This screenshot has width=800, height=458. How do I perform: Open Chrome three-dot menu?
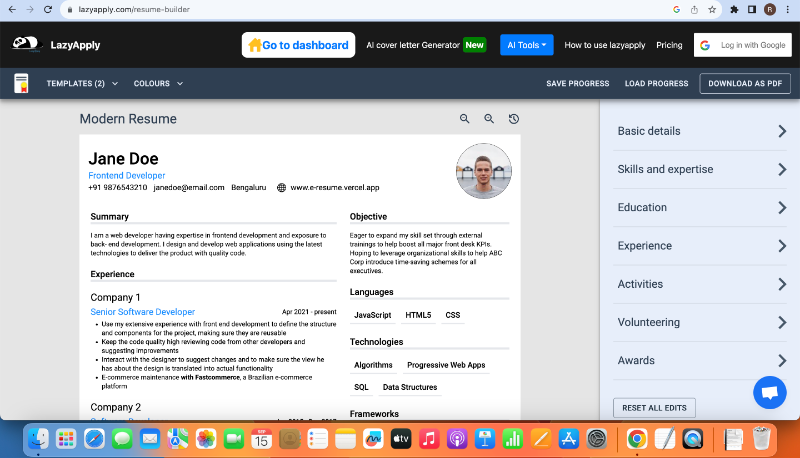pyautogui.click(x=788, y=9)
